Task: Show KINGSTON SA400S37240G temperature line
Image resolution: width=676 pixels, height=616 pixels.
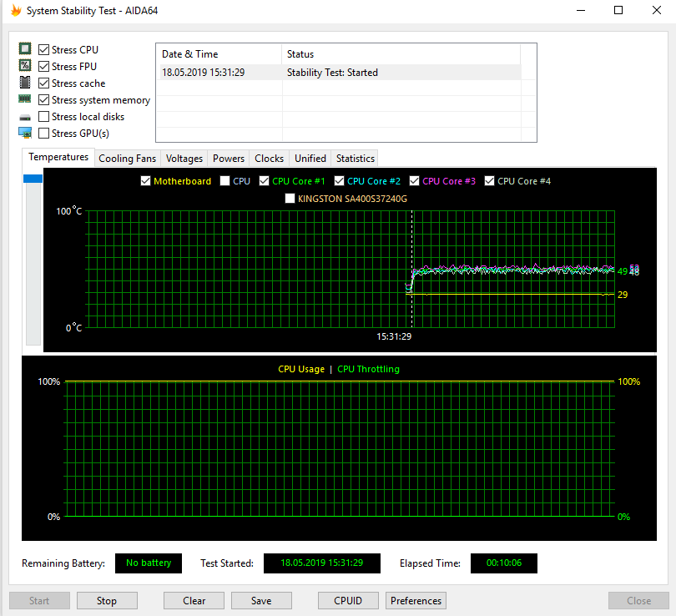Action: click(x=290, y=199)
